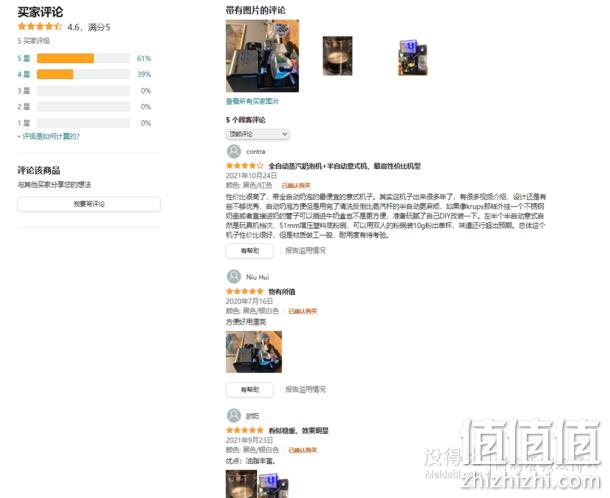Click contra's four-star review rating
This screenshot has width=610, height=498.
[x=245, y=166]
